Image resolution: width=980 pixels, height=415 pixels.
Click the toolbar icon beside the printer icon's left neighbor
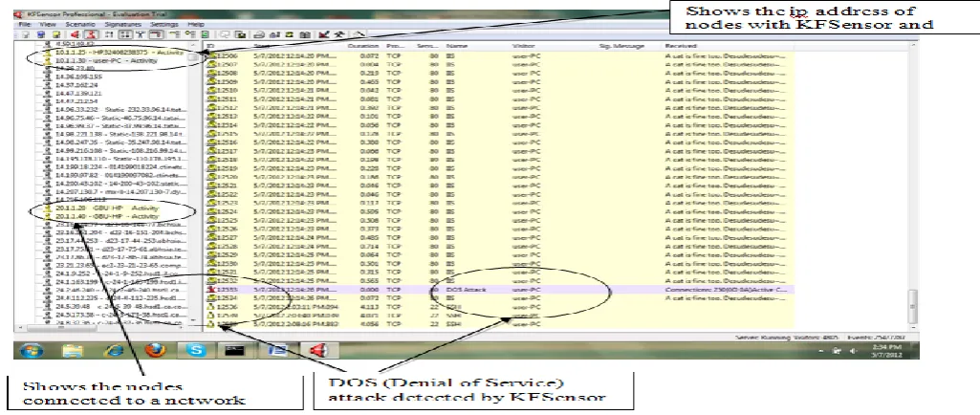click(x=241, y=34)
